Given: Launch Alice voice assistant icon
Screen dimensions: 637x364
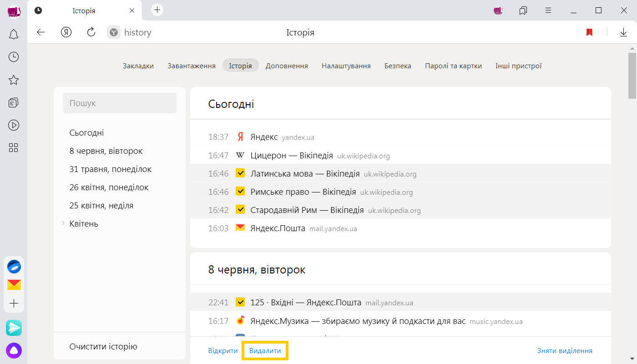Looking at the screenshot, I should (14, 350).
